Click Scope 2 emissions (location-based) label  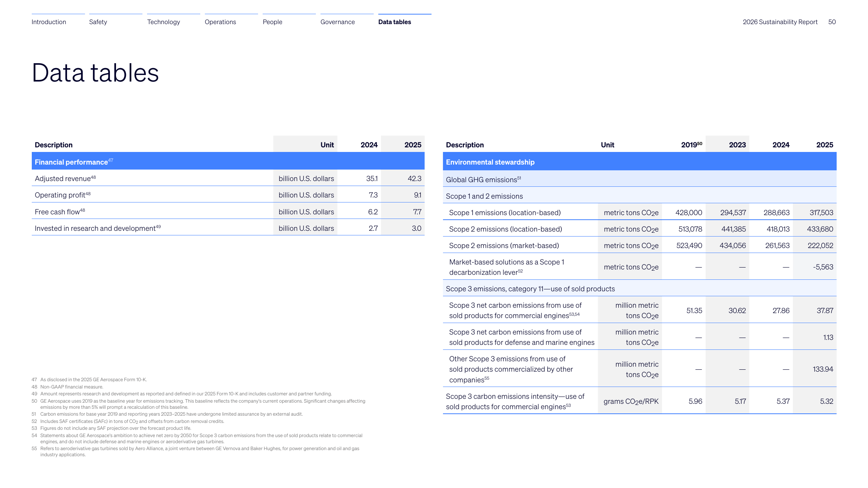click(x=505, y=229)
